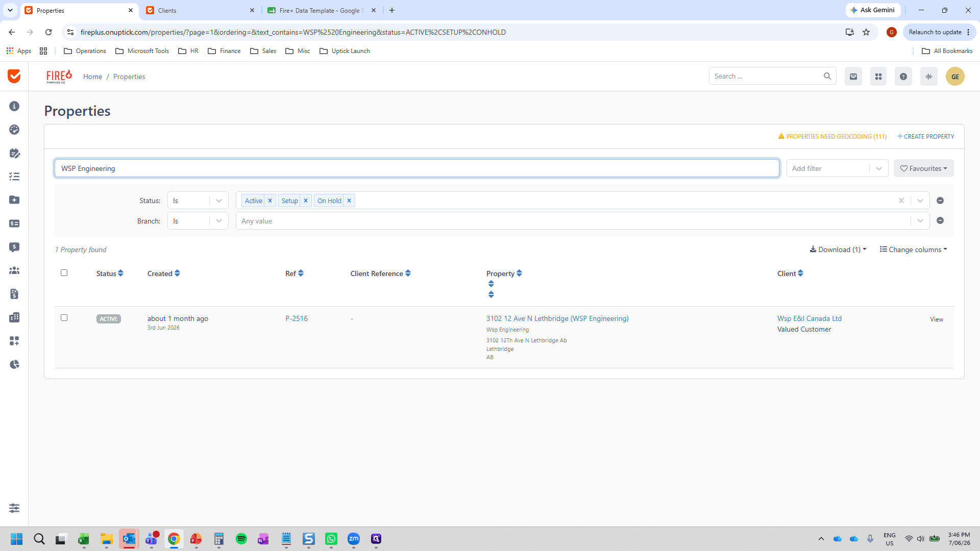Remove the Status filter row
The height and width of the screenshot is (551, 980).
[940, 201]
